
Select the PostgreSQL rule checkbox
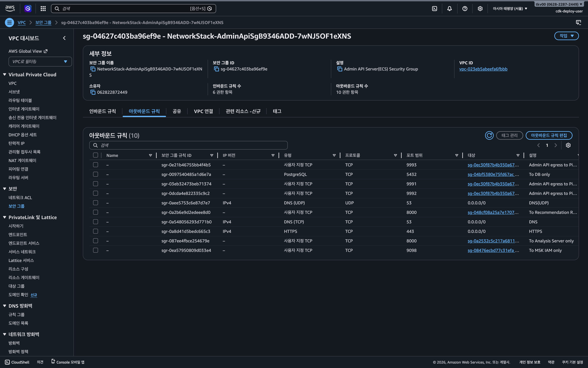96,174
